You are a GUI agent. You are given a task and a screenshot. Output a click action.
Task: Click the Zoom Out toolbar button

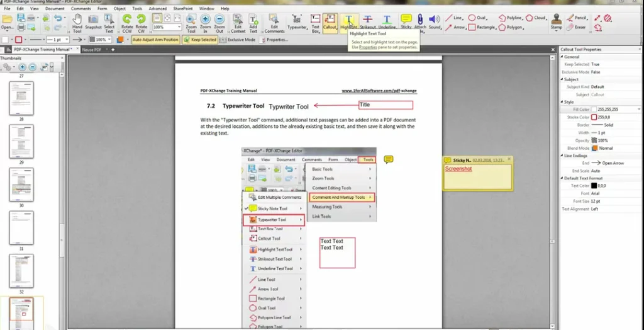tap(219, 23)
